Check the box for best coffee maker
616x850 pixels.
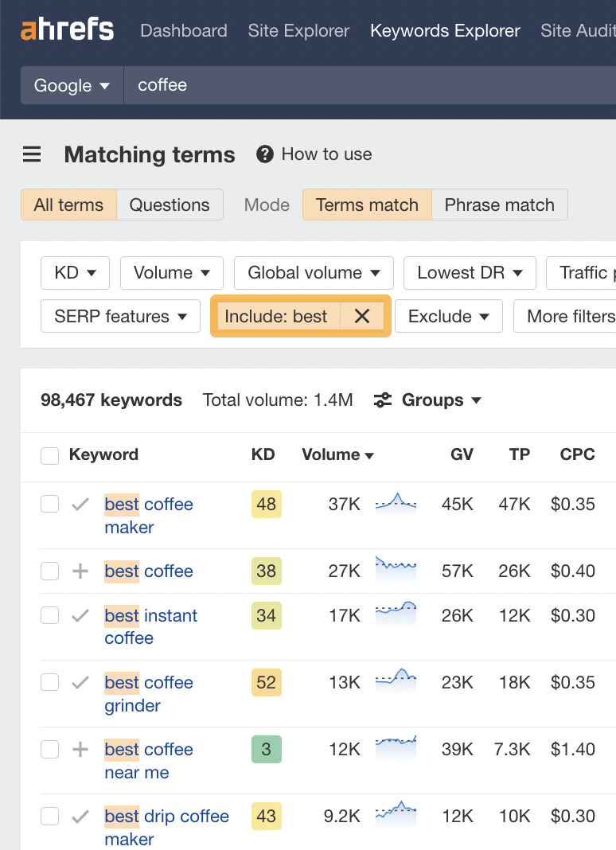(49, 504)
